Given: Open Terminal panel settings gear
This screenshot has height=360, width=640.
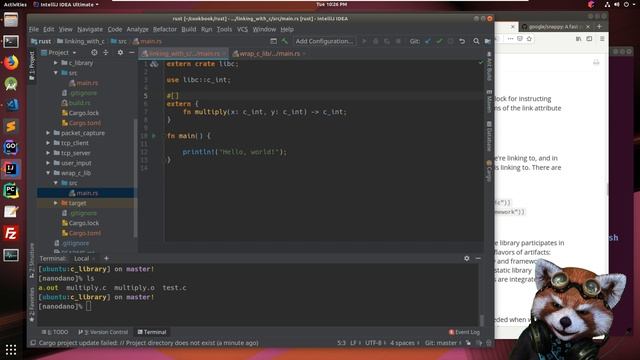Looking at the screenshot, I should pos(467,258).
